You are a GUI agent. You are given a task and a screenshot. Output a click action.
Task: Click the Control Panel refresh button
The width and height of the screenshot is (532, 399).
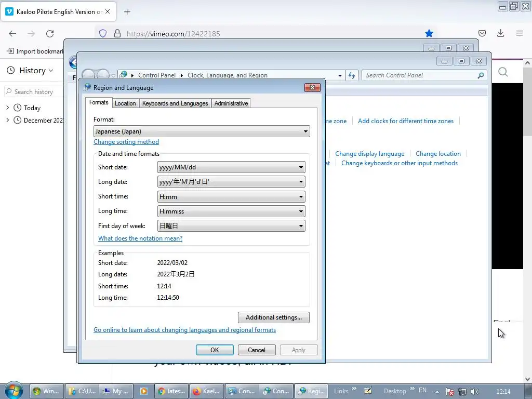pyautogui.click(x=352, y=75)
